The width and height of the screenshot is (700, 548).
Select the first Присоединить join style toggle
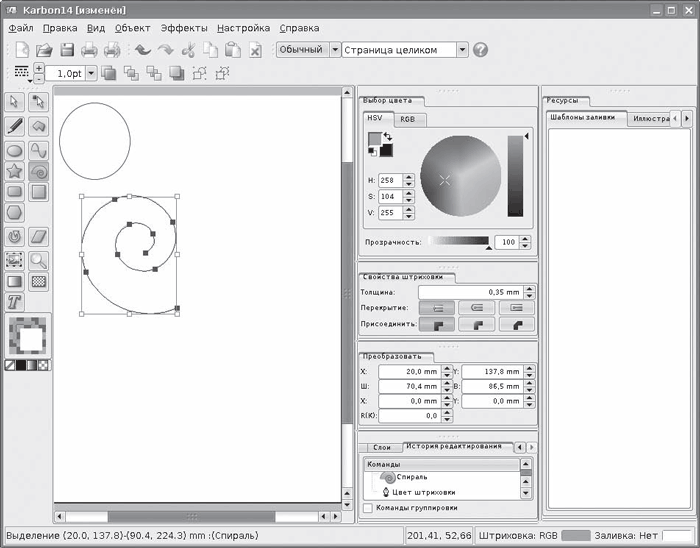click(x=437, y=325)
